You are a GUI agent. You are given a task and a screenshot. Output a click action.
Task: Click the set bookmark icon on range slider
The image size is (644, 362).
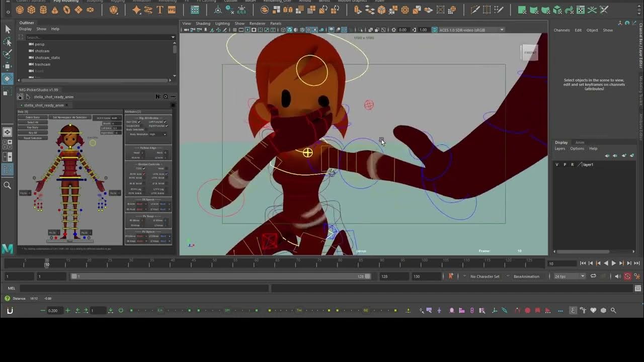coord(451,276)
